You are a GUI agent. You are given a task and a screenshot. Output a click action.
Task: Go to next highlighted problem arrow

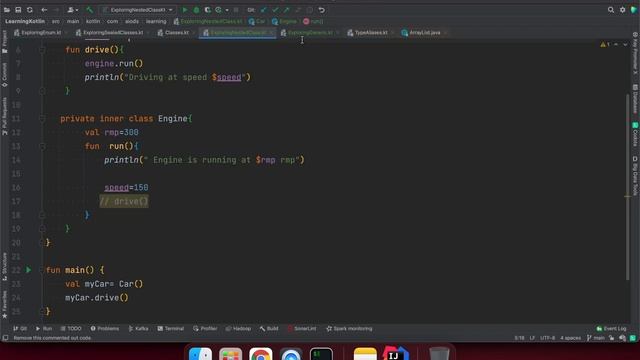[625, 44]
